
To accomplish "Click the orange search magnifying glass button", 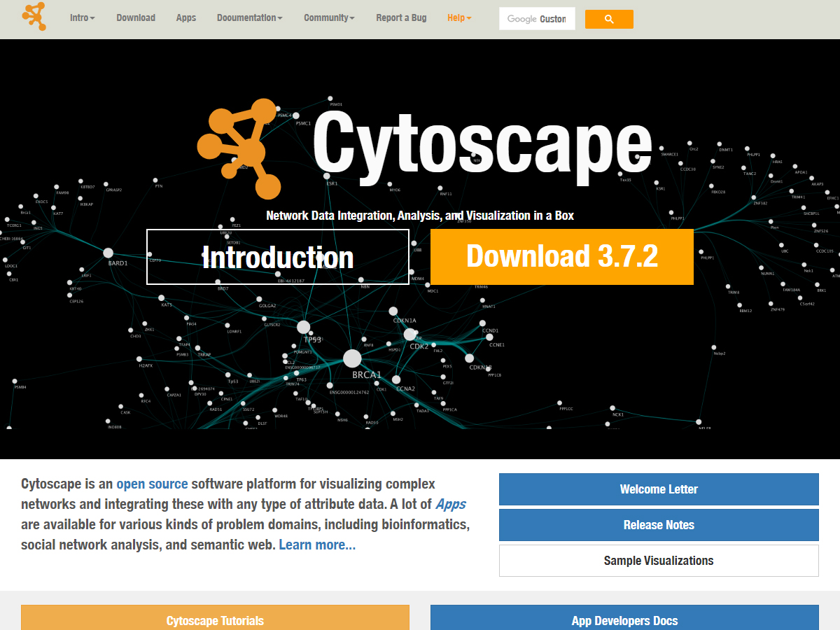I will 608,19.
